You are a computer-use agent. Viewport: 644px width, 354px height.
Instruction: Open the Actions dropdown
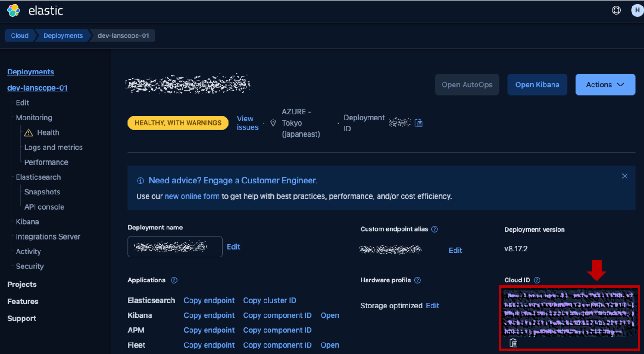click(x=605, y=85)
